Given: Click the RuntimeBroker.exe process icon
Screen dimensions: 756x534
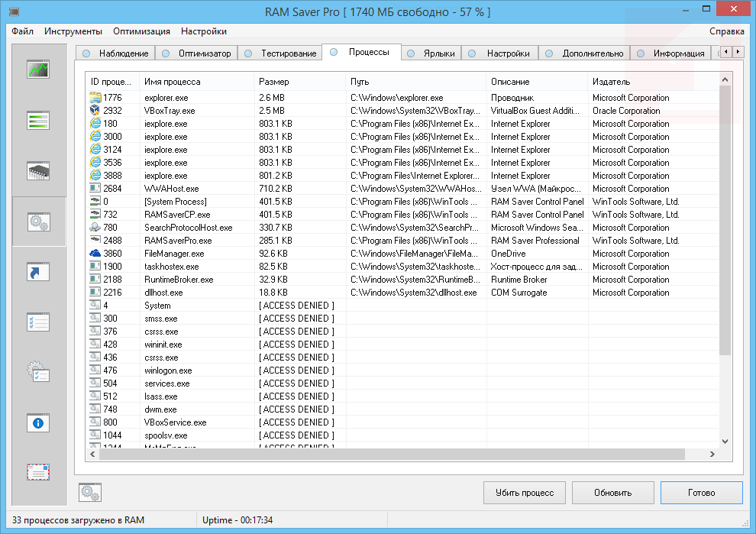Looking at the screenshot, I should tap(95, 280).
